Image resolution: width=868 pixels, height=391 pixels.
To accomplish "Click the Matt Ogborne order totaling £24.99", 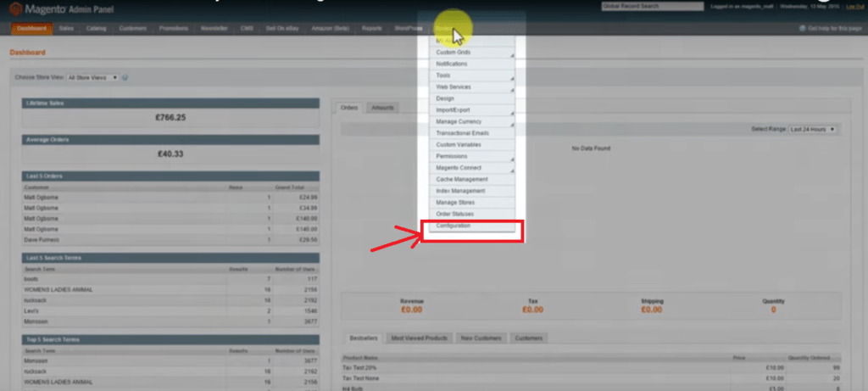I will [170, 198].
